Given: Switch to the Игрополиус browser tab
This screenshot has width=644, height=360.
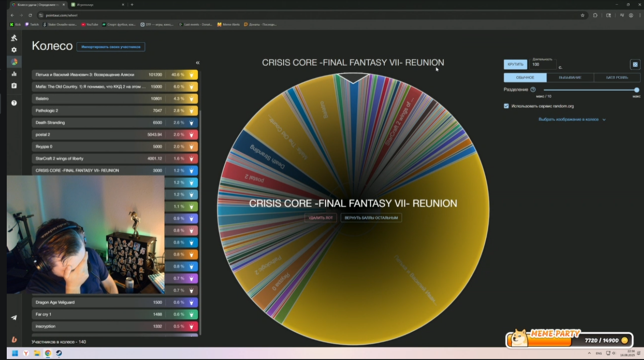Looking at the screenshot, I should point(97,5).
